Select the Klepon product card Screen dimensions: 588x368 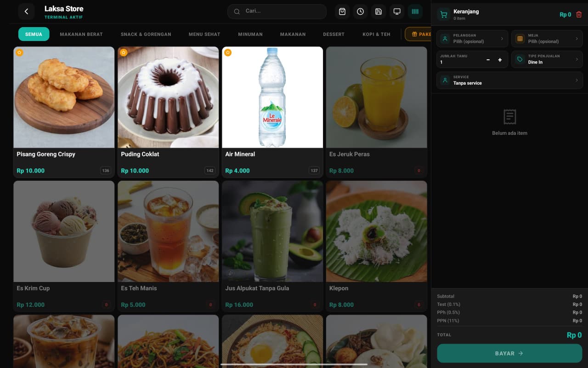tap(377, 246)
